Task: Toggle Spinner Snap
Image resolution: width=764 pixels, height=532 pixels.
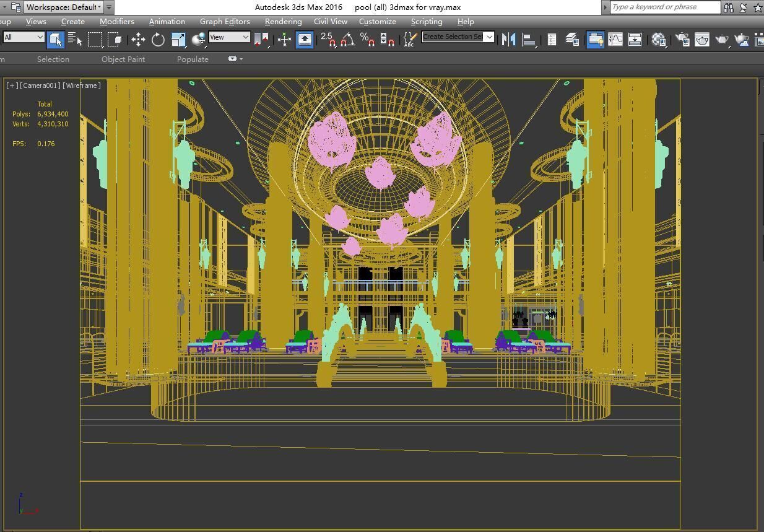Action: pos(387,40)
